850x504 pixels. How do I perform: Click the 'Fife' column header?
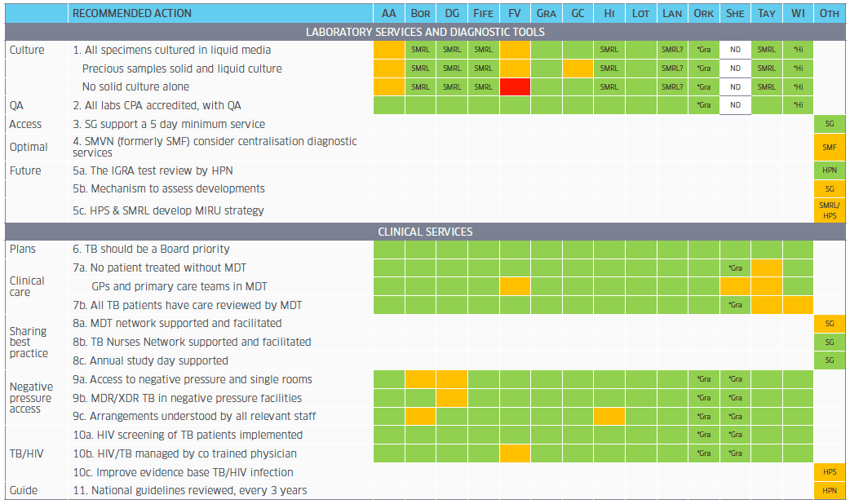pos(483,14)
